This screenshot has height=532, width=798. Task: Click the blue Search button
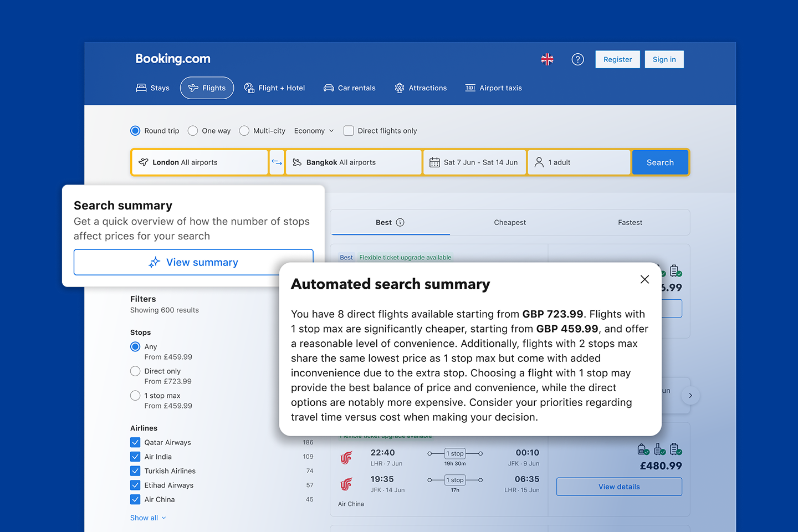(x=660, y=162)
